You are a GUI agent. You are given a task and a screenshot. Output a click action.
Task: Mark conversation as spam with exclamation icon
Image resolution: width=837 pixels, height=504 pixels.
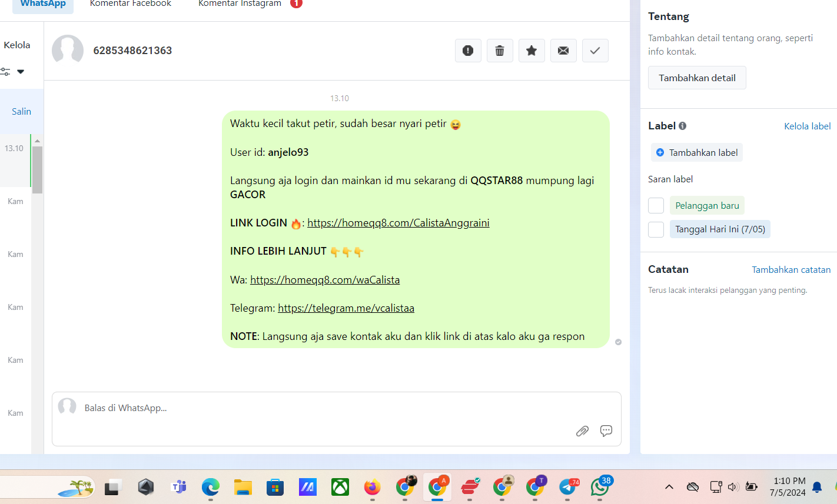pos(468,51)
